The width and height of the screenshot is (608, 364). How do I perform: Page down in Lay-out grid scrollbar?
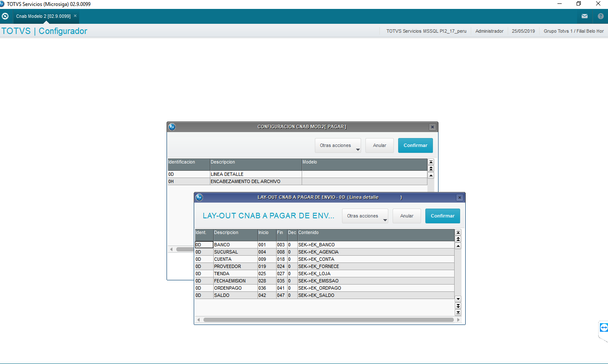458,306
